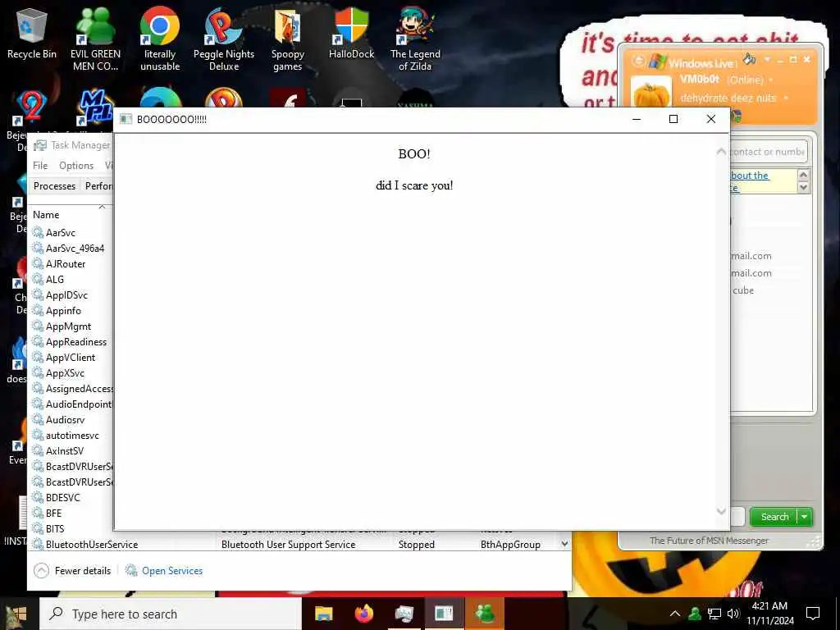Select the Audiosrv service row

point(72,419)
